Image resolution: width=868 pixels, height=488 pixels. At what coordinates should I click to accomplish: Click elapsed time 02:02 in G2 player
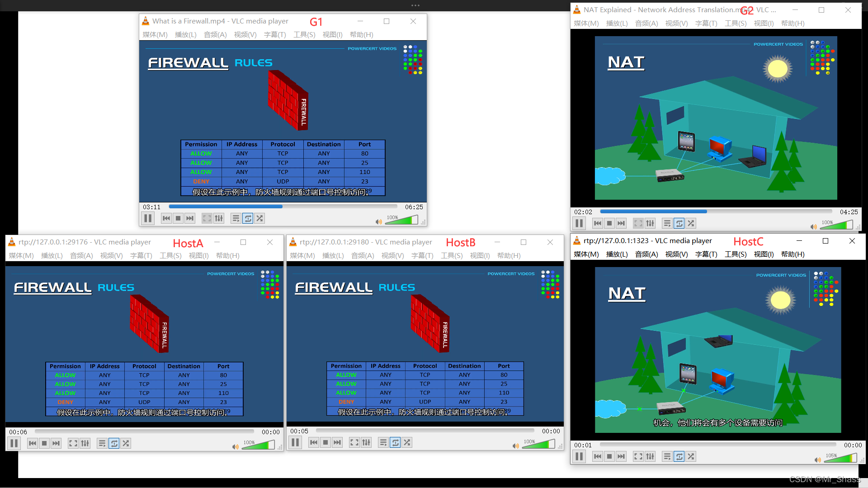[x=583, y=212]
